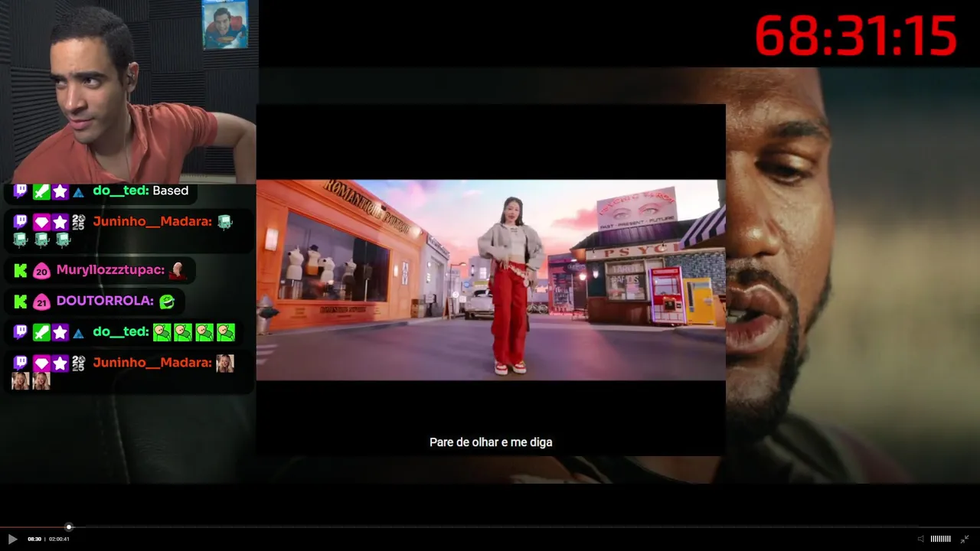
Task: Resume playback with the play button
Action: coord(12,539)
